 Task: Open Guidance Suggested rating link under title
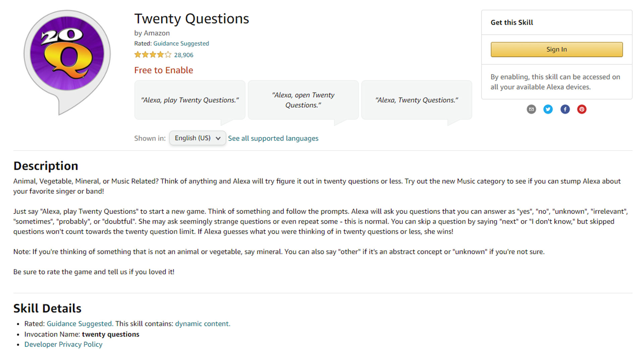tap(181, 44)
